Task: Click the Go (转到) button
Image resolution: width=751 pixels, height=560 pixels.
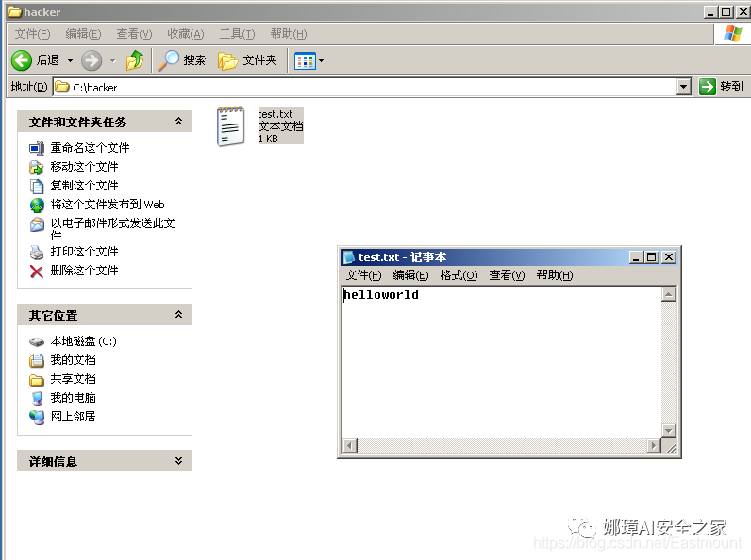Action: (721, 87)
